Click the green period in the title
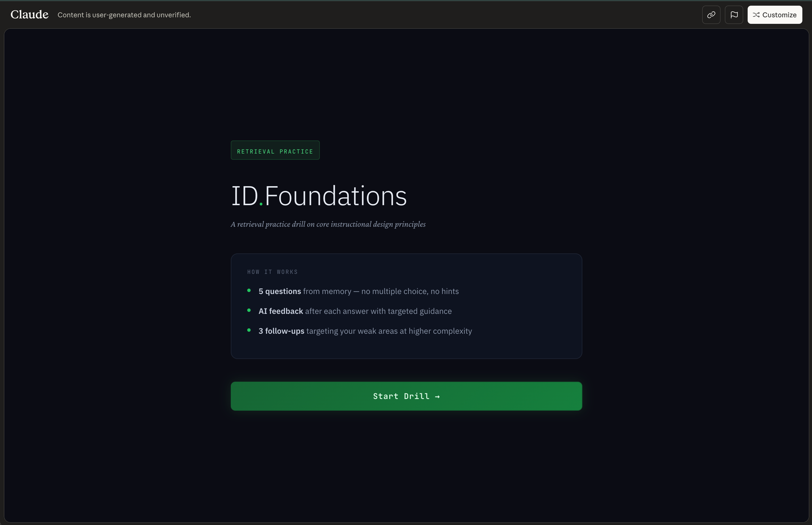This screenshot has width=812, height=525. (261, 204)
